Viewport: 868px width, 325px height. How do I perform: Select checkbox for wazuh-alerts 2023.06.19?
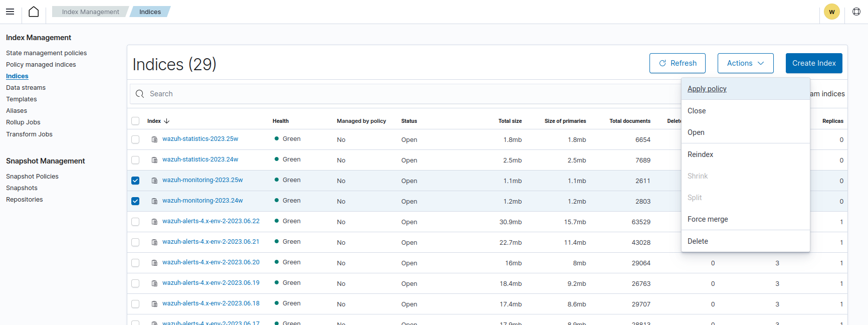[x=135, y=283]
